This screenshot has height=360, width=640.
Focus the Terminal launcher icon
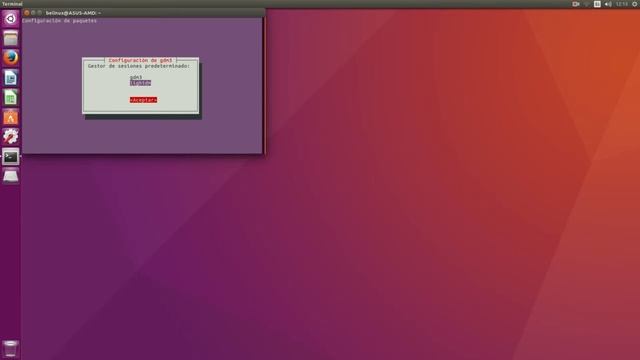[x=11, y=156]
